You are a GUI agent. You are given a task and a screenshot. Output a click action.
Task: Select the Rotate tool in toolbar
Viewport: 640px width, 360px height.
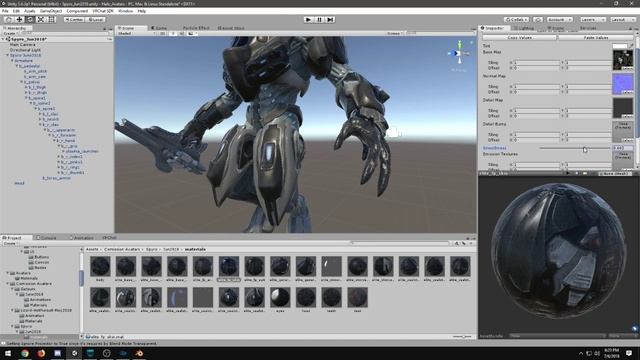30,19
